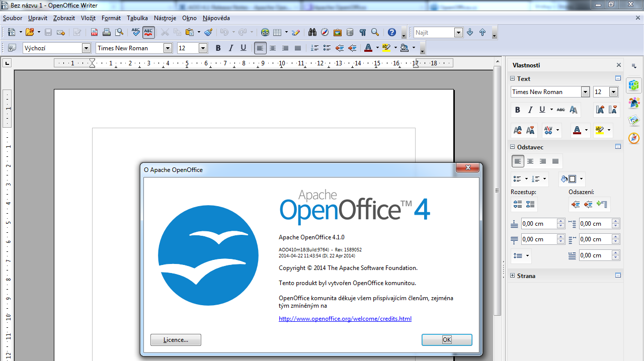Open the openoffice.org credits link
This screenshot has width=644, height=361.
coord(345,319)
